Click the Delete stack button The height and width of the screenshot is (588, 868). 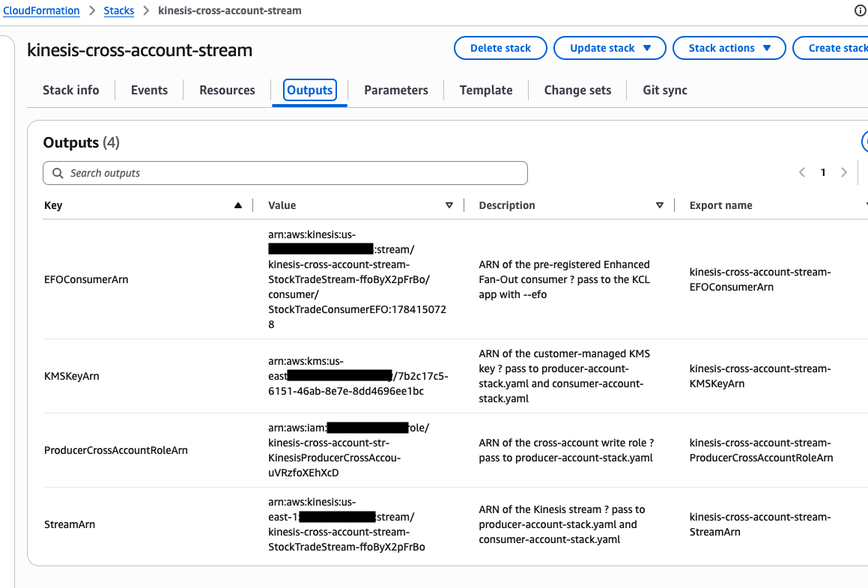tap(500, 48)
